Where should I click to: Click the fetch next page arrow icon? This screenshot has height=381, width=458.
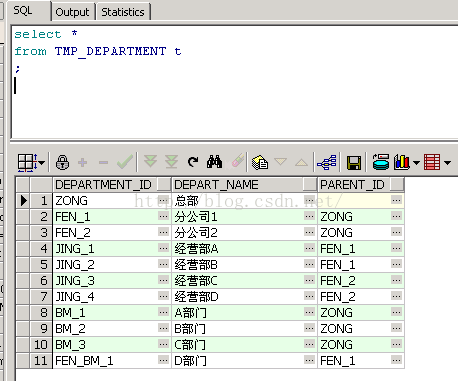tap(150, 162)
